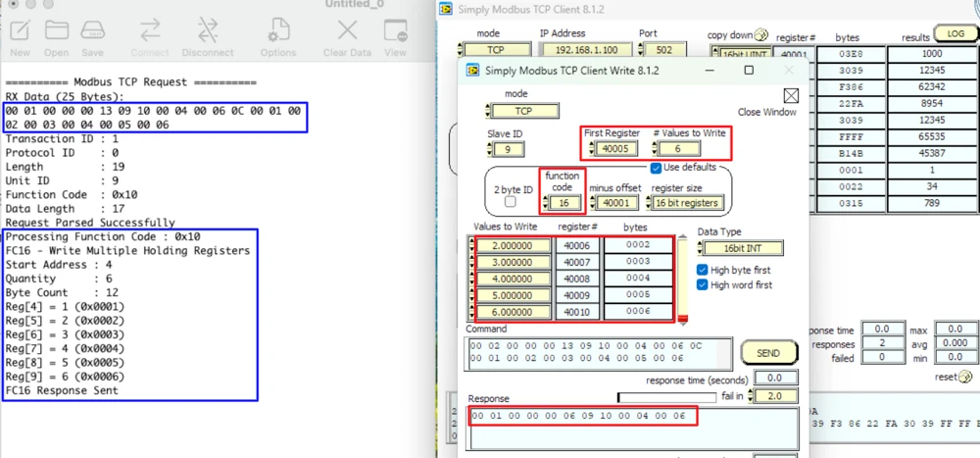Click the minus offset field 40001
The image size is (980, 458).
tap(616, 203)
